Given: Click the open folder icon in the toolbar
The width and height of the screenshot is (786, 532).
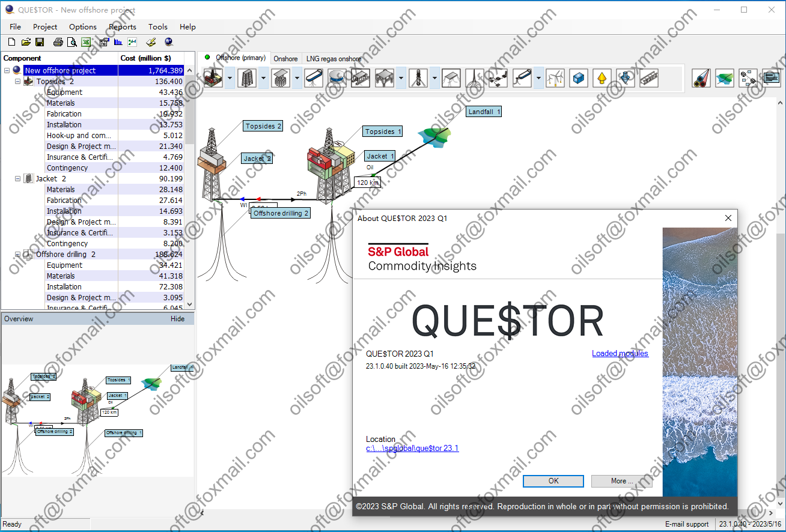Looking at the screenshot, I should tap(26, 42).
